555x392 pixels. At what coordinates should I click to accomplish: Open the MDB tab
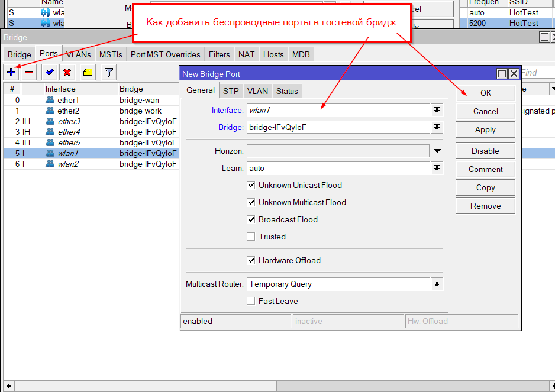point(301,54)
